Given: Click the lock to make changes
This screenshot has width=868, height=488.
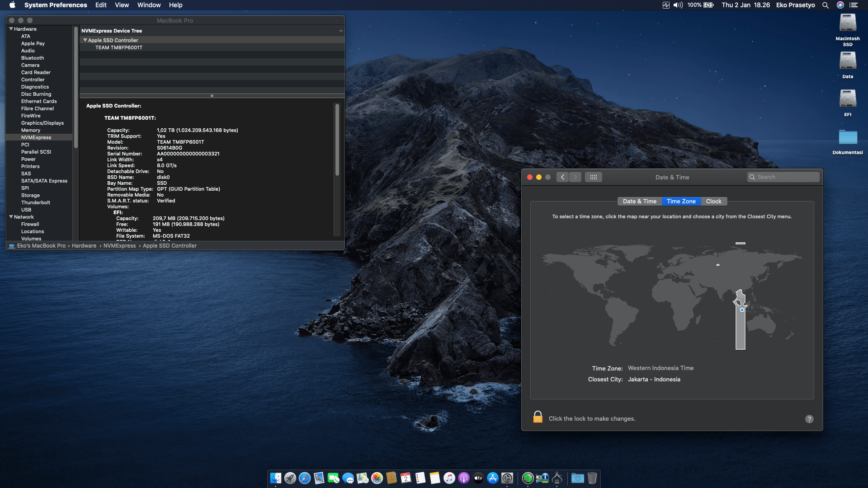Looking at the screenshot, I should (x=538, y=417).
